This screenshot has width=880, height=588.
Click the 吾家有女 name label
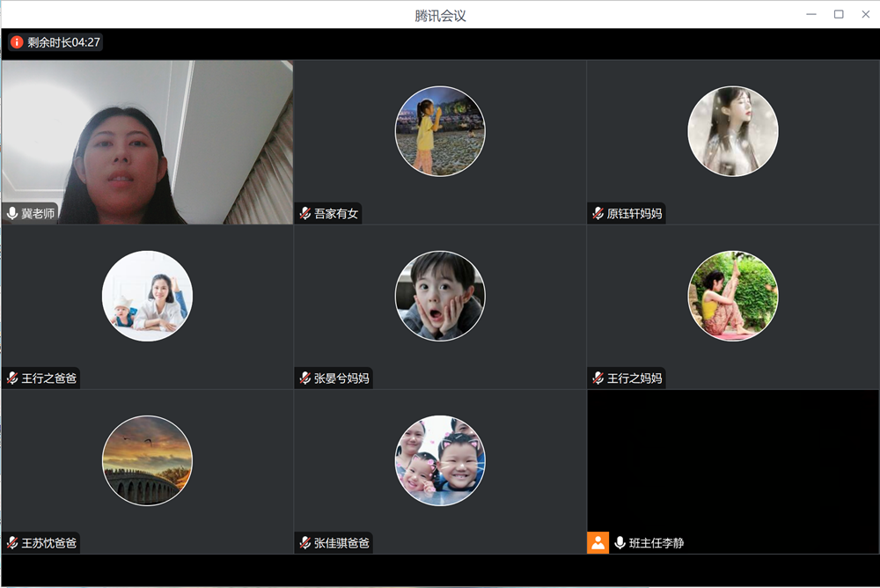(335, 213)
